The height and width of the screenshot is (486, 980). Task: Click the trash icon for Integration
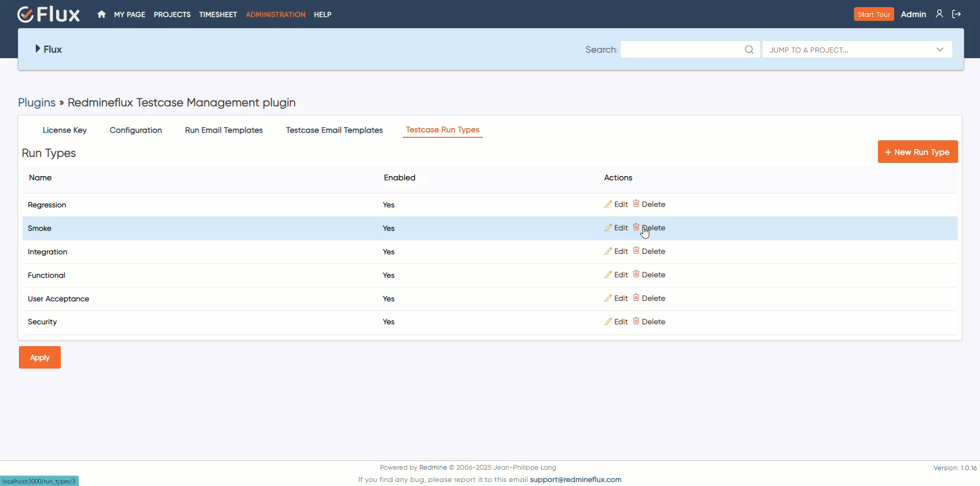coord(636,251)
